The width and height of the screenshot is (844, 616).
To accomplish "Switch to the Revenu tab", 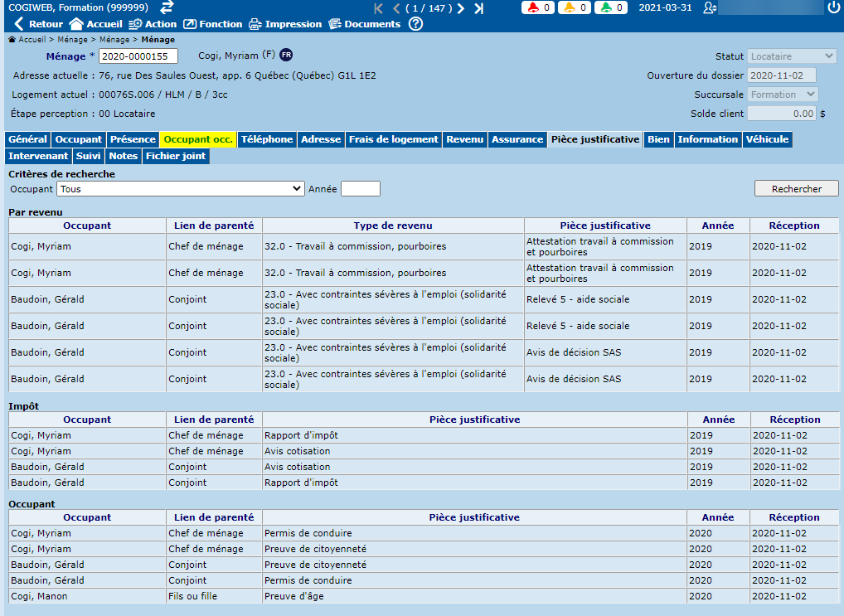I will point(464,139).
